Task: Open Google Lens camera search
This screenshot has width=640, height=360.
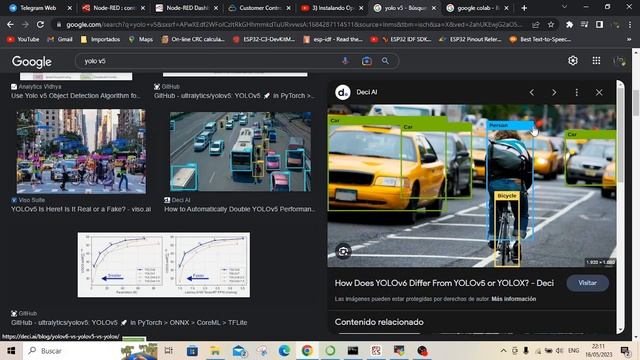Action: (x=367, y=61)
